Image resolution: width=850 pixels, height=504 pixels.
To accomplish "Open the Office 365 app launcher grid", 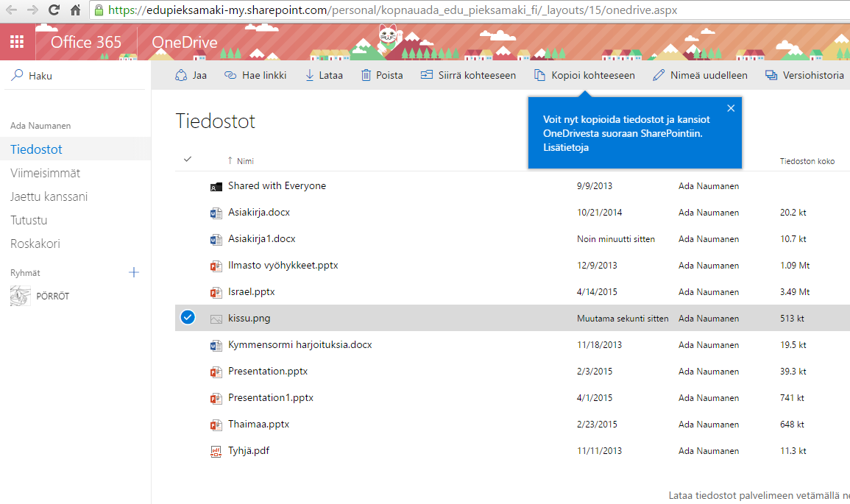I will point(17,42).
